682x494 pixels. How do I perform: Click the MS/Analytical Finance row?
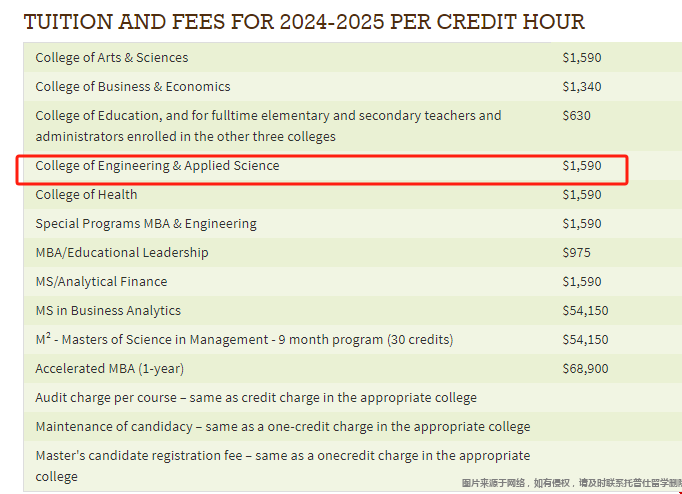[353, 281]
